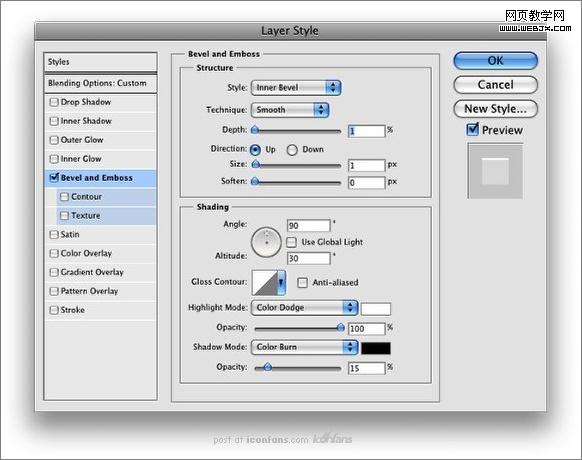
Task: Select the Drop Shadow label in style list
Action: (86, 102)
